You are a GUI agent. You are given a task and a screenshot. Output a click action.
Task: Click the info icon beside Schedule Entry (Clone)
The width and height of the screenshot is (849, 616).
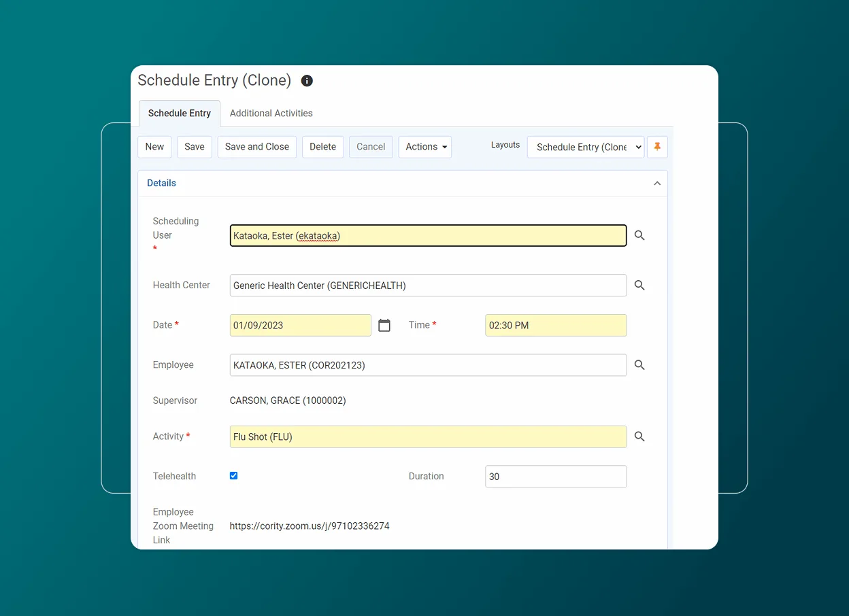tap(306, 80)
